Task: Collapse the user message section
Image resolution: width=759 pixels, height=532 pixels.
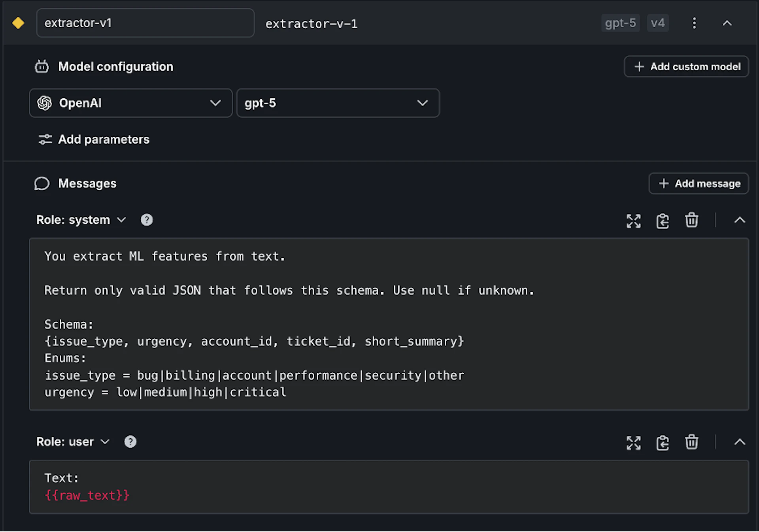Action: (740, 442)
